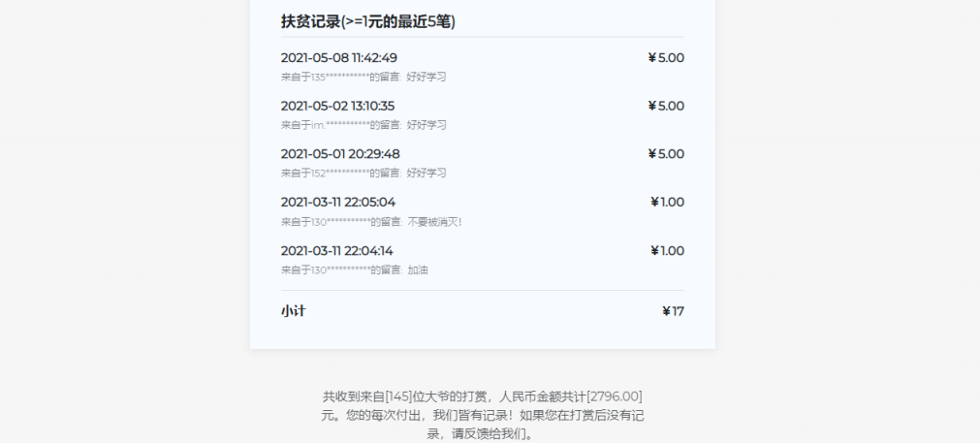Image resolution: width=980 pixels, height=443 pixels.
Task: Click the ¥17 subtotal amount
Action: (673, 312)
